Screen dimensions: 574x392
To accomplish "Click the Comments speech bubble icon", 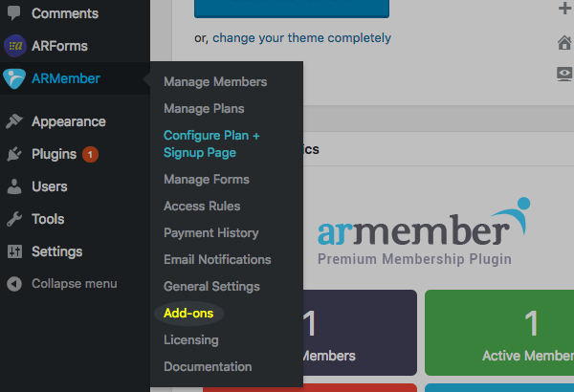I will pyautogui.click(x=14, y=13).
